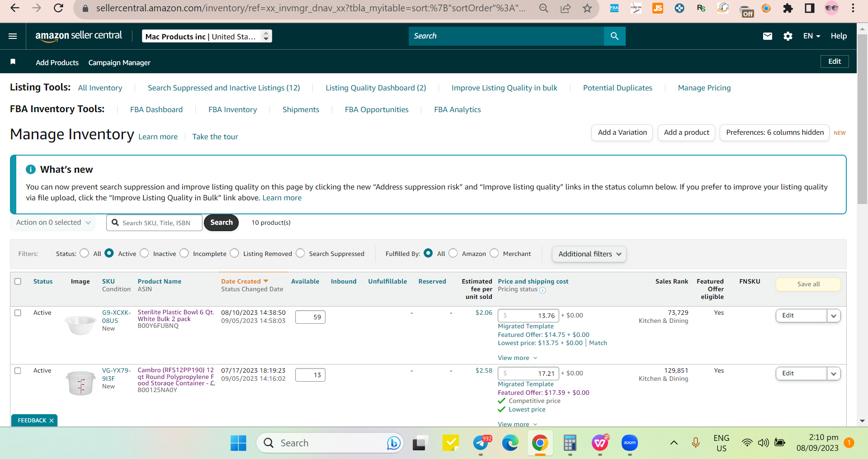Click the Take the tour link

pos(215,137)
